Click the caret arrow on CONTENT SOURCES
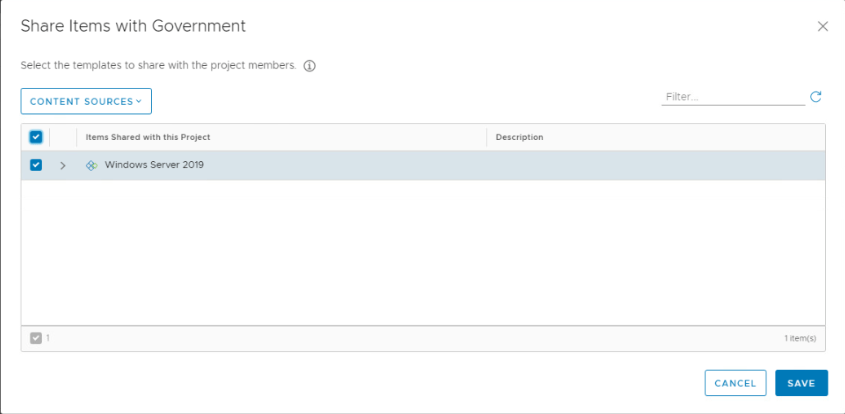 139,101
